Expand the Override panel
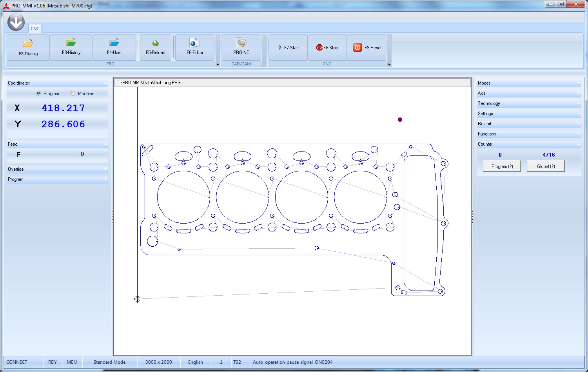 coord(57,169)
